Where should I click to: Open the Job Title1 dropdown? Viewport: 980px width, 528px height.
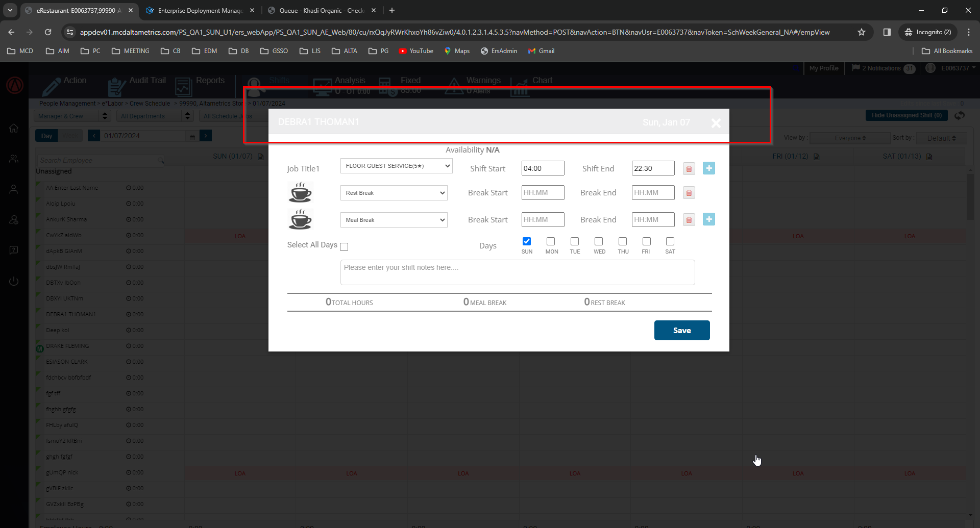(x=396, y=166)
